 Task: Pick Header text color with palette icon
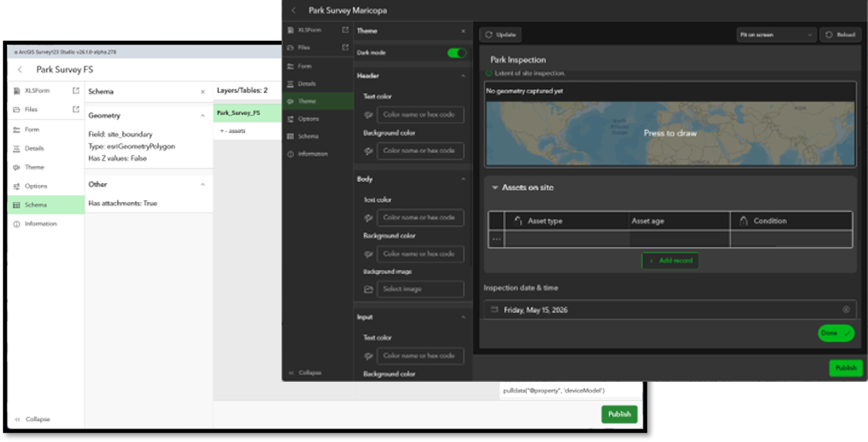pyautogui.click(x=368, y=115)
